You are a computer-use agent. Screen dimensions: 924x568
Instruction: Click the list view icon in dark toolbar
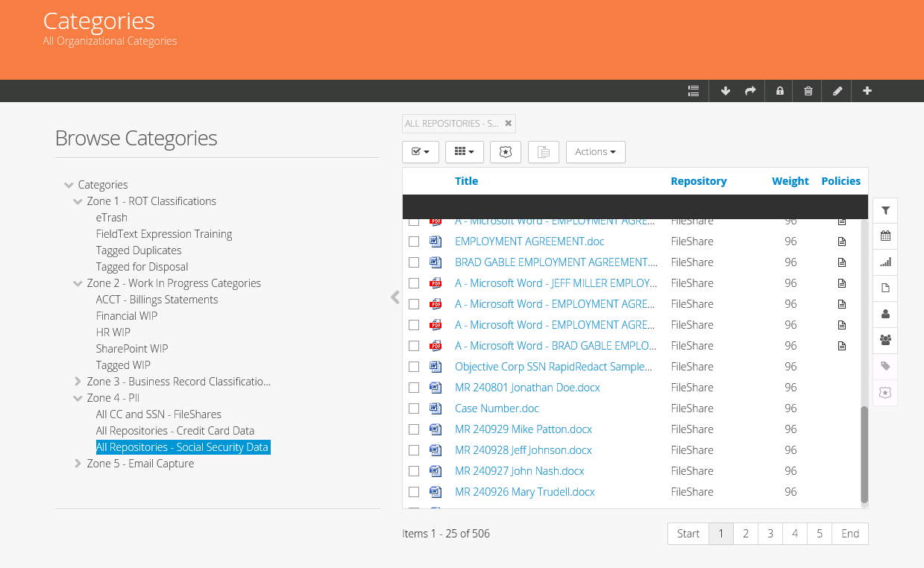694,91
